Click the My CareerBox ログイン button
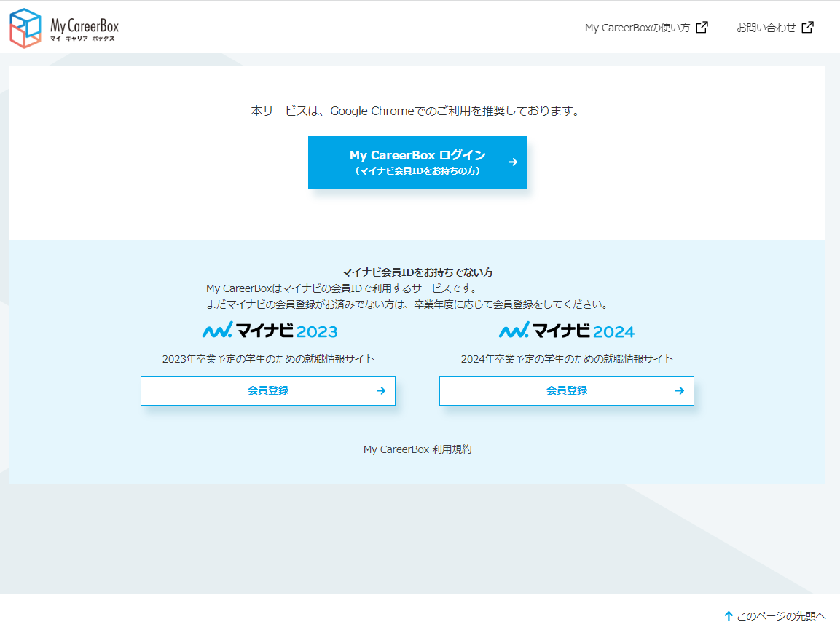 417,162
